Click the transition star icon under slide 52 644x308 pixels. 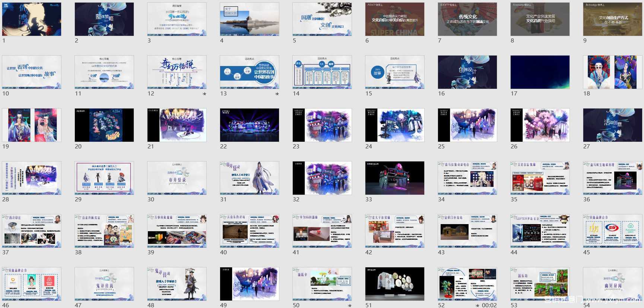point(478,305)
